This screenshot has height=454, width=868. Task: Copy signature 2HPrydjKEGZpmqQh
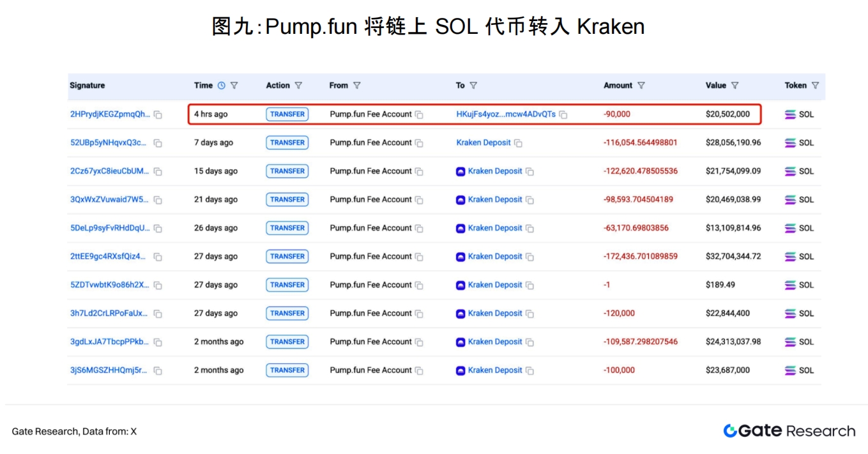158,115
